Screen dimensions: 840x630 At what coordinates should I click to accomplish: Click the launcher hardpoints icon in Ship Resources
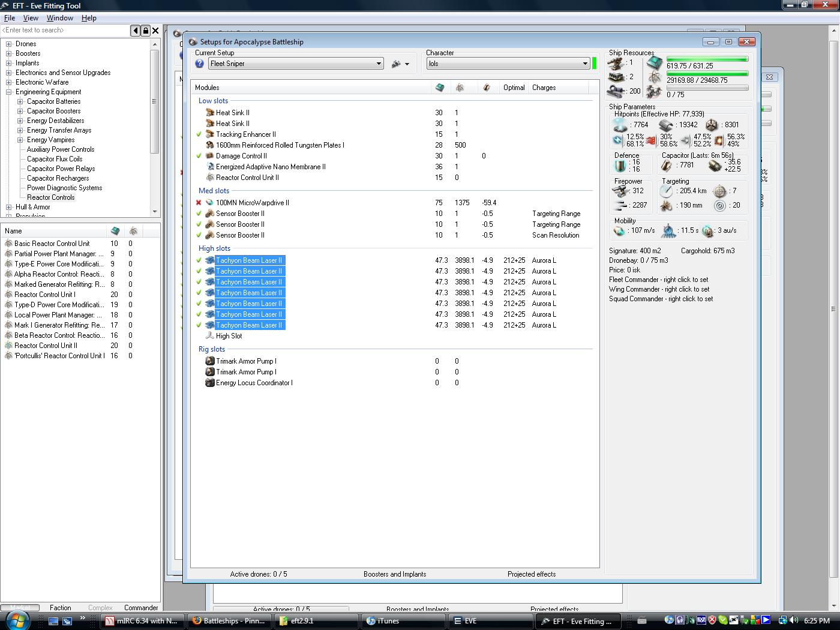[616, 77]
